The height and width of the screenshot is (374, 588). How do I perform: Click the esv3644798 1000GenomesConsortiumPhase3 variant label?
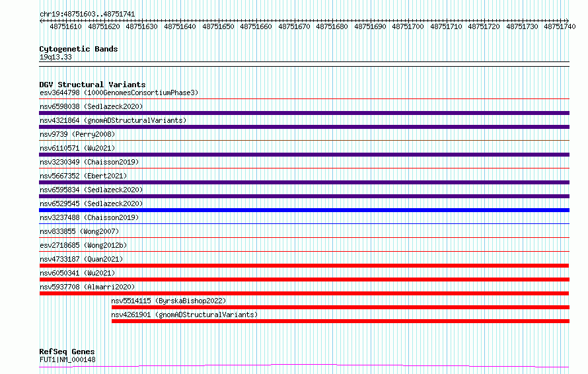point(119,93)
